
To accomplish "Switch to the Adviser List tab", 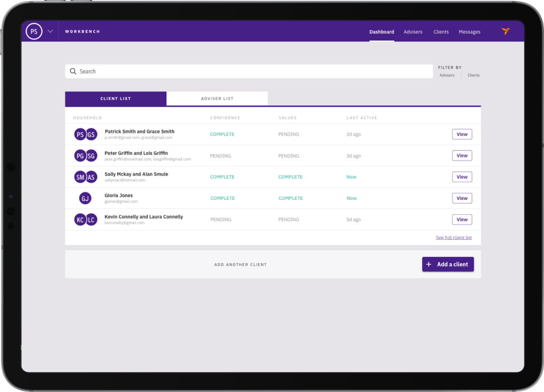I will 217,98.
